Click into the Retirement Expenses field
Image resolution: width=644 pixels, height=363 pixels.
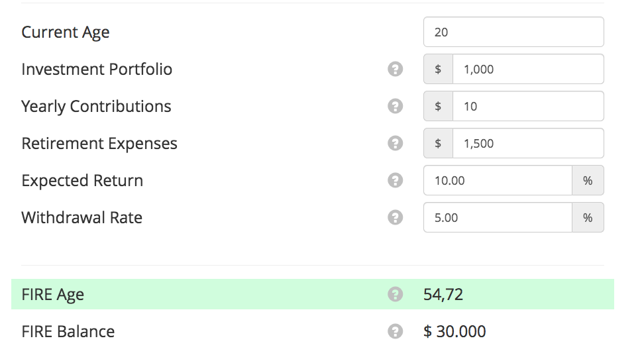pos(527,143)
